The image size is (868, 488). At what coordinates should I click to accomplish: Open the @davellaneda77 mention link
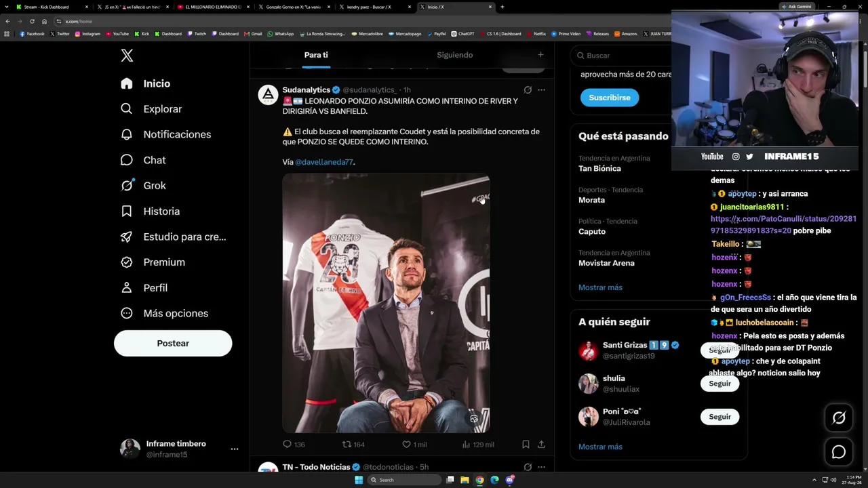(x=324, y=162)
